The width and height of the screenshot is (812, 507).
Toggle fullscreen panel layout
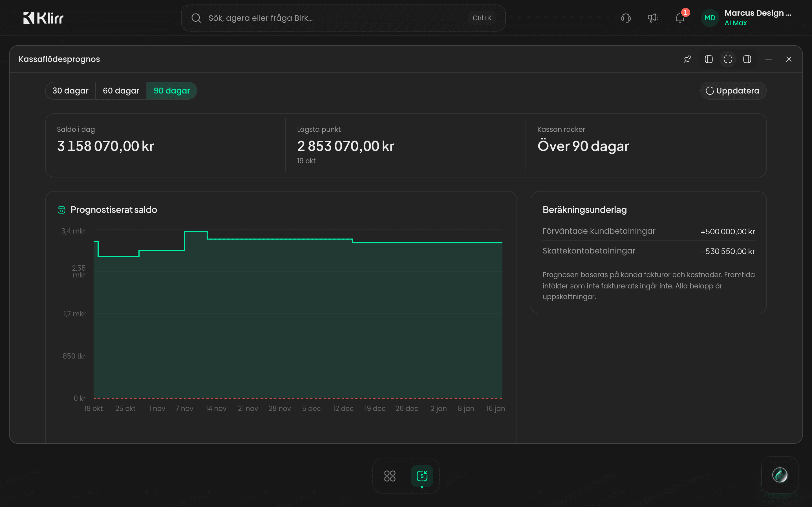pos(728,59)
